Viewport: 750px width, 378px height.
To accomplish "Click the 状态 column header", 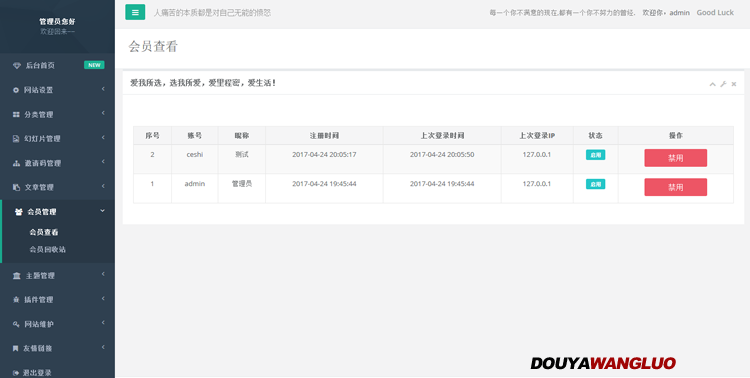I will pyautogui.click(x=596, y=136).
